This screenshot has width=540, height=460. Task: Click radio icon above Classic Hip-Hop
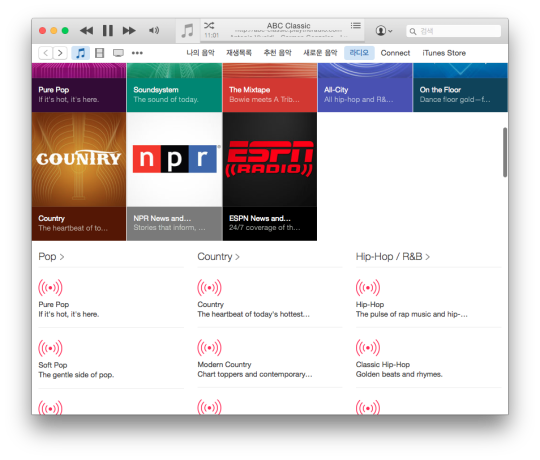coord(368,347)
